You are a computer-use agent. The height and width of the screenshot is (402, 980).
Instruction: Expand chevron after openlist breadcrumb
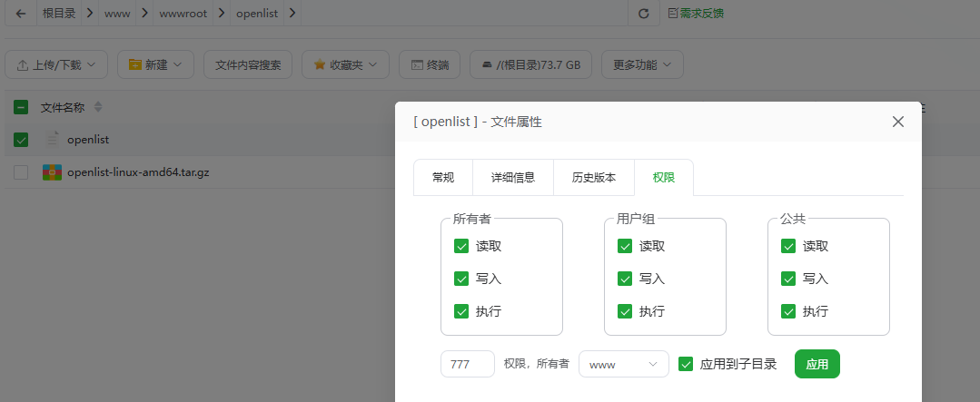coord(292,13)
